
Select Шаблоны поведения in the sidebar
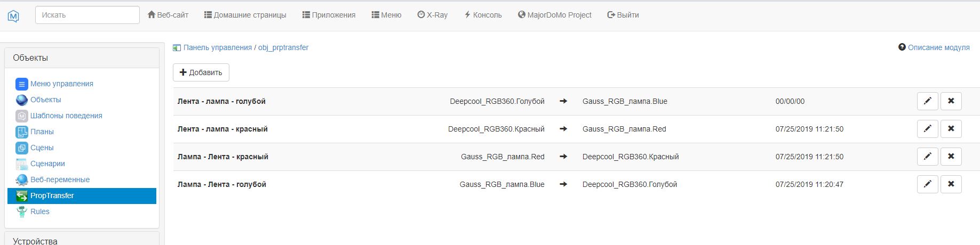[x=66, y=116]
